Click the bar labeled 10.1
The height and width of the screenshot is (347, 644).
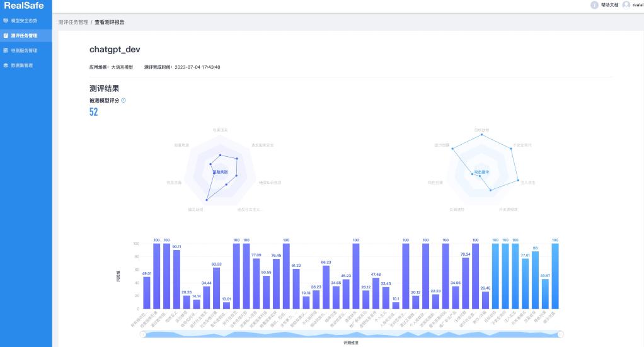396,305
